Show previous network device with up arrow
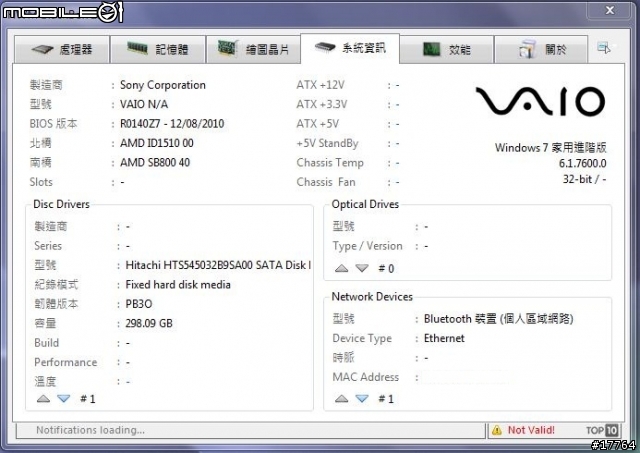 tap(341, 399)
